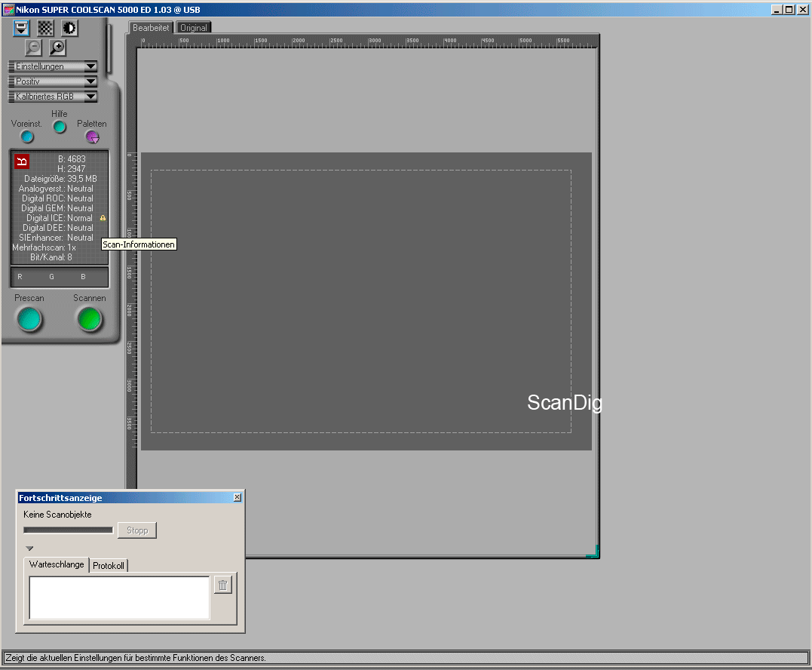Click the half-filled sun contrast icon
This screenshot has width=812, height=670.
click(x=69, y=28)
